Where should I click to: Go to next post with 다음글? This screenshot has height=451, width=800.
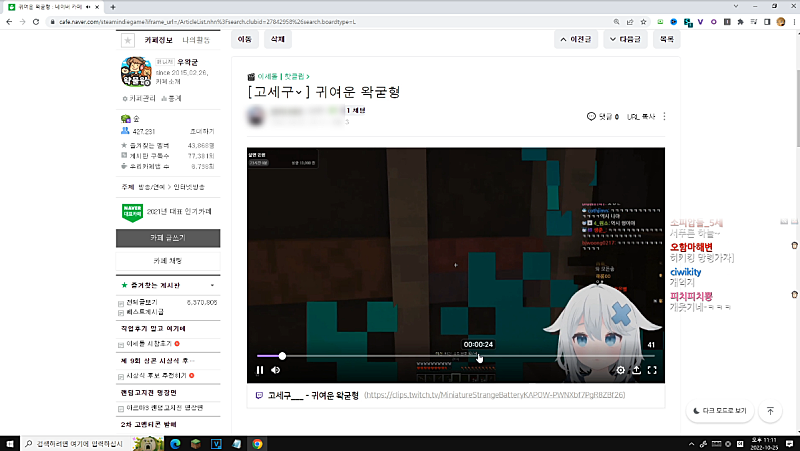point(625,39)
